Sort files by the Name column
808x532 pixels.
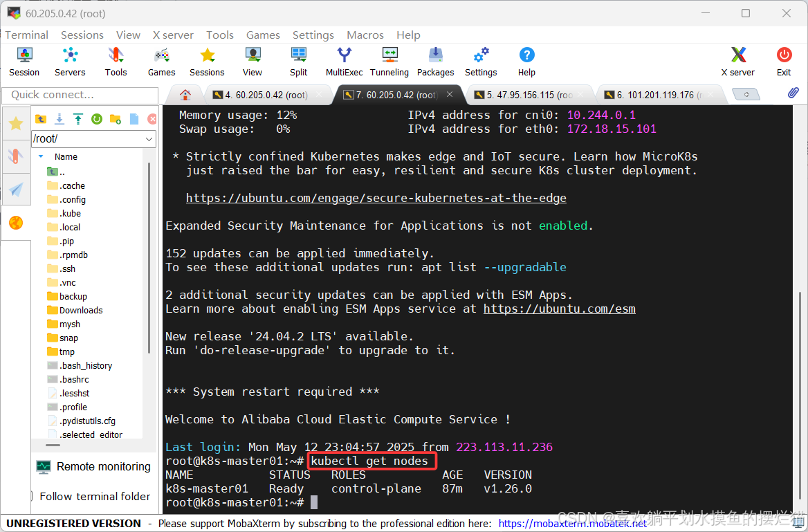pos(66,157)
